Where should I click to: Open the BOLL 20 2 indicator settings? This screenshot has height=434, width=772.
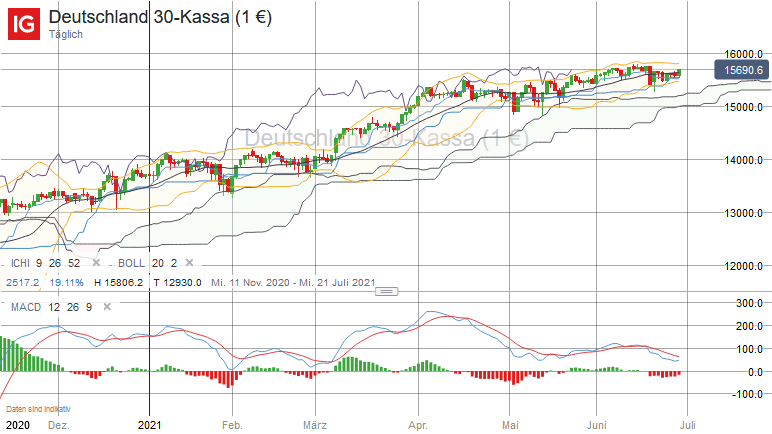coord(147,263)
